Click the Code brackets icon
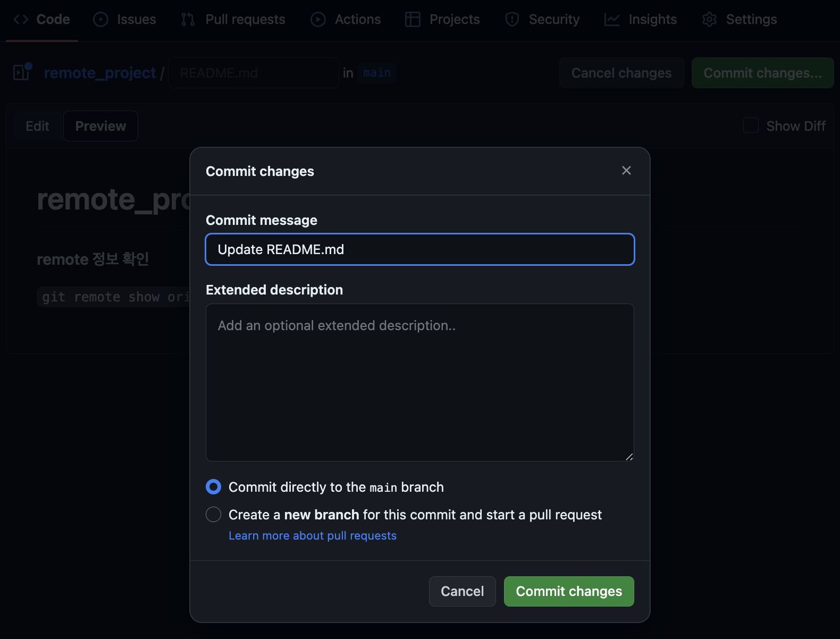 coord(21,20)
